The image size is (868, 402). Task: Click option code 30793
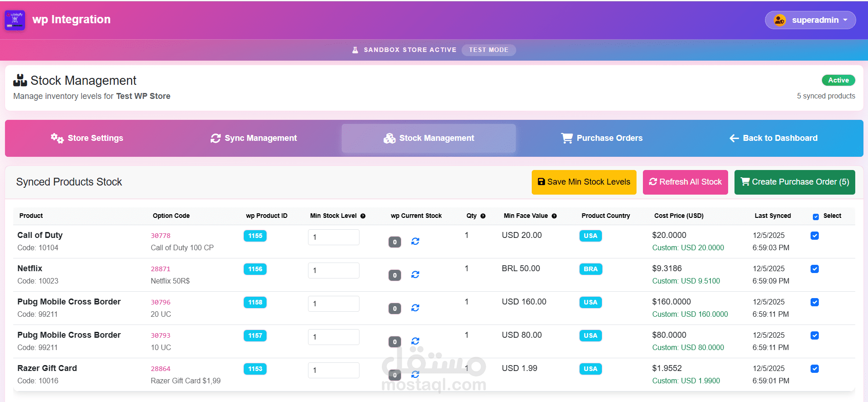[160, 335]
